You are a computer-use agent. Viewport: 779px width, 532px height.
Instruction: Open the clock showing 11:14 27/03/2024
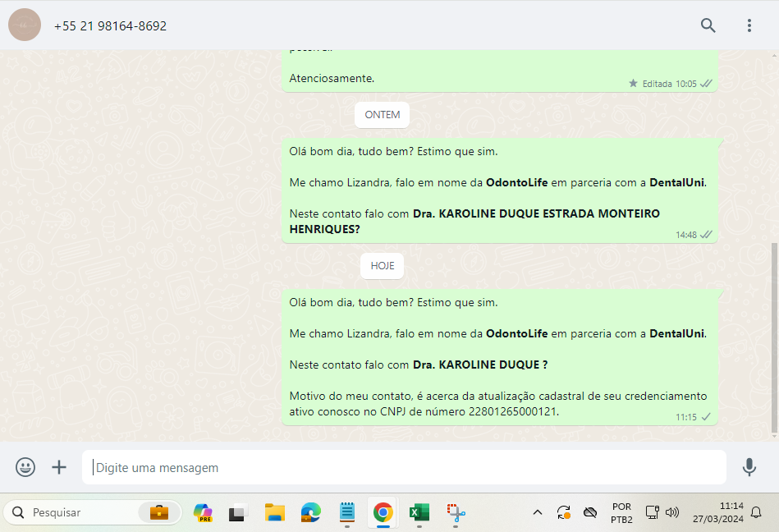pyautogui.click(x=718, y=512)
